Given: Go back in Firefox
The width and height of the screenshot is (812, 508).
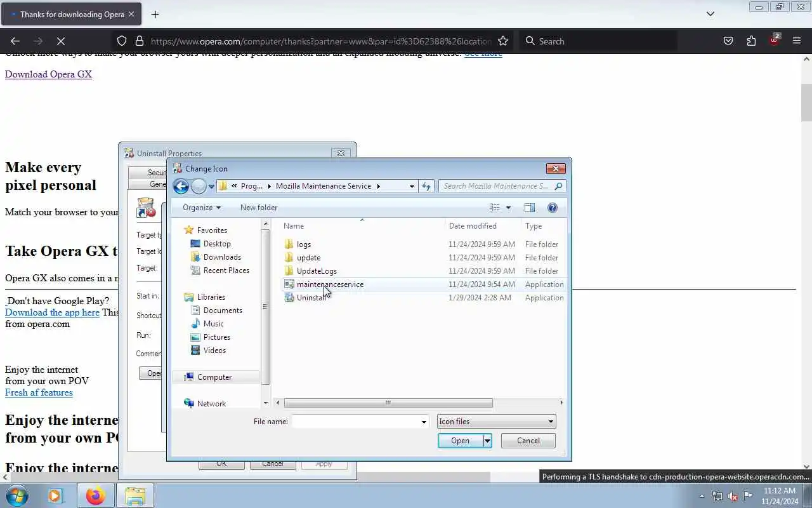Looking at the screenshot, I should pos(15,41).
